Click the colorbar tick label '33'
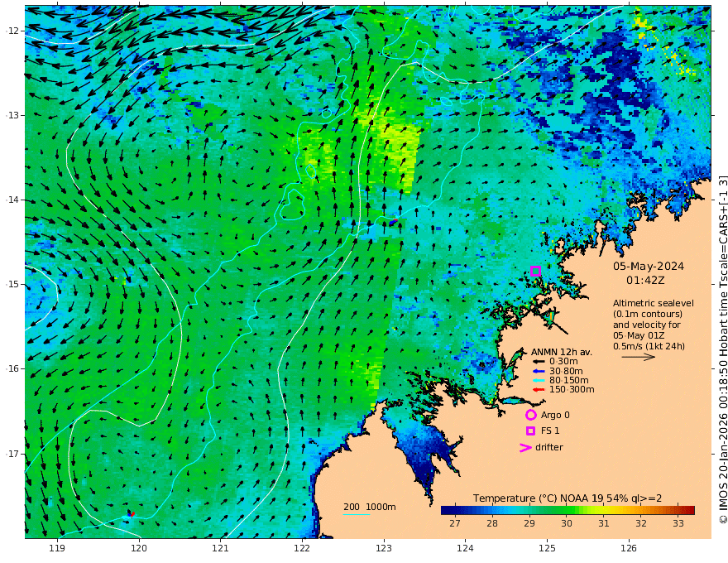 pos(678,523)
